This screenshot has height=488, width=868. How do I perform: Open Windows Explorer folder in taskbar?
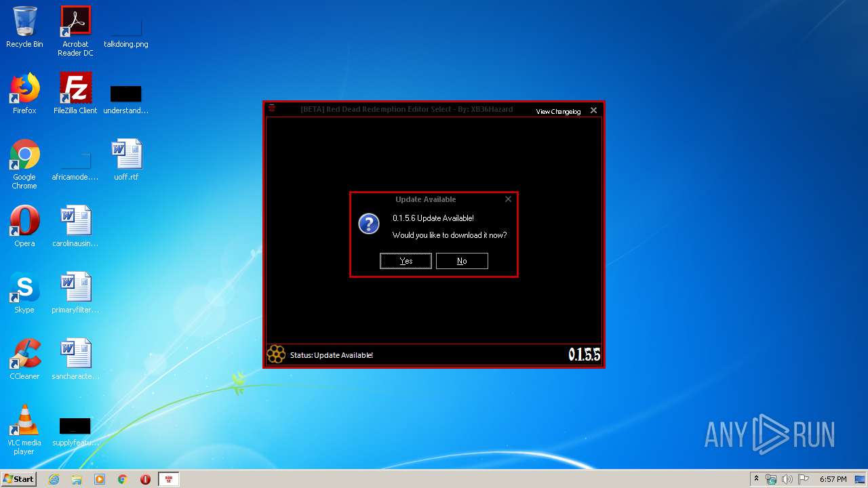[77, 479]
